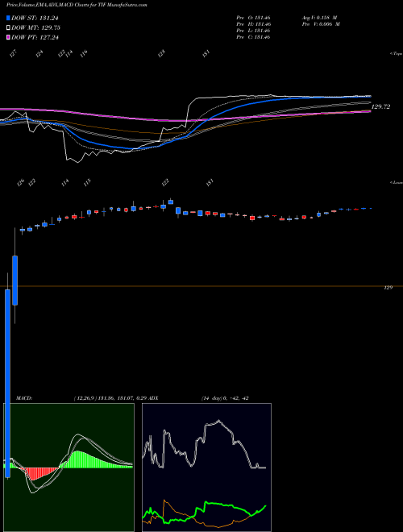Click the 'Pre H: 131.46' value
The height and width of the screenshot is (532, 403).
253,24
